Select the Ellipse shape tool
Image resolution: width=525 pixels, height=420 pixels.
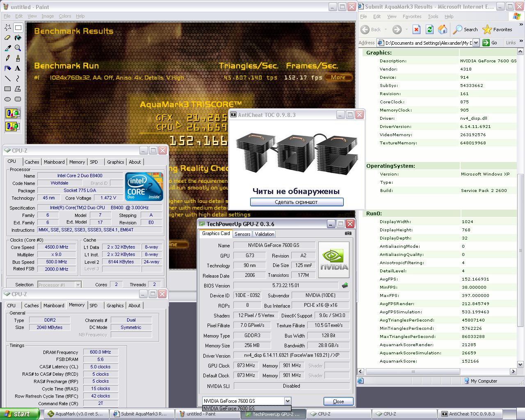coord(8,99)
